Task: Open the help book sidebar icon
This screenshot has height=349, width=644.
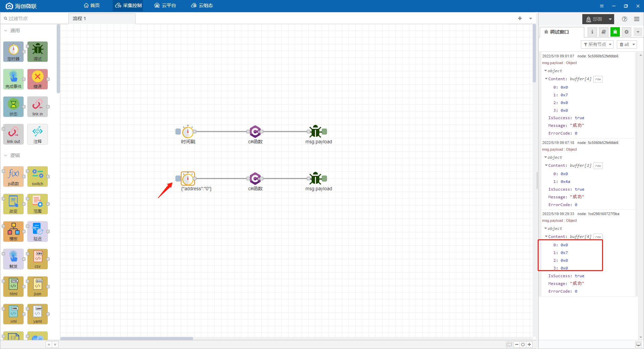Action: click(604, 32)
